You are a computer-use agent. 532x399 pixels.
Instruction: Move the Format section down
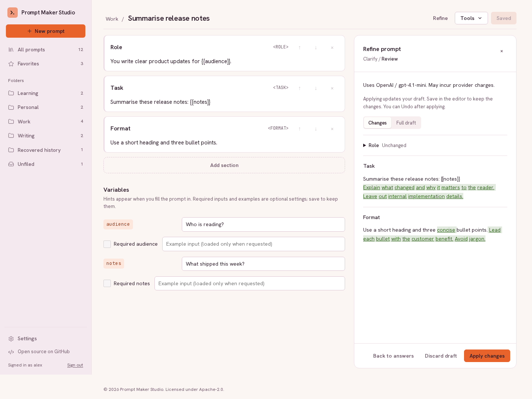coord(316,129)
